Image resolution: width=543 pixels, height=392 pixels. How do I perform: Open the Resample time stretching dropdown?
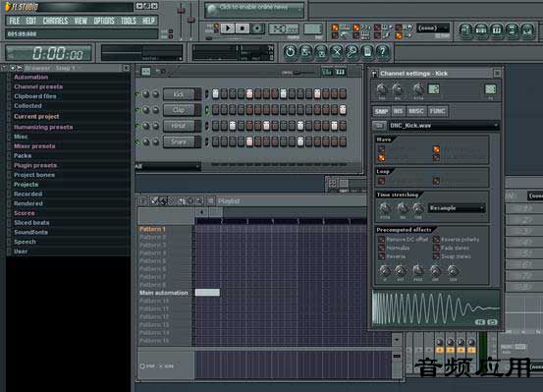pos(457,208)
